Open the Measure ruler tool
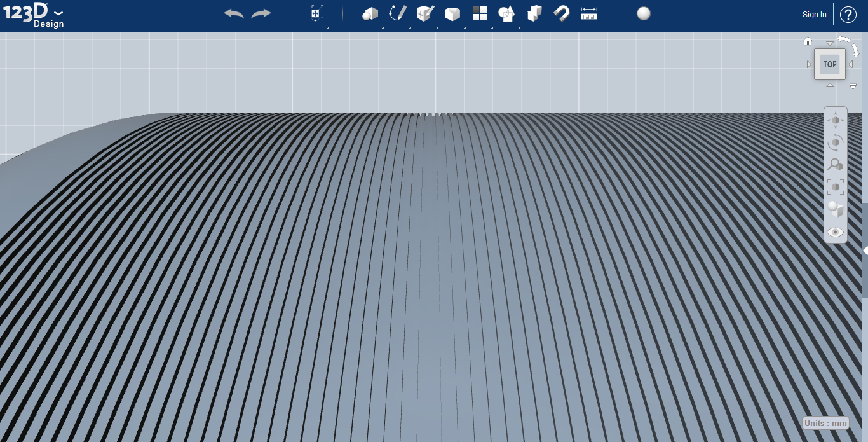Image resolution: width=868 pixels, height=442 pixels. [x=588, y=13]
